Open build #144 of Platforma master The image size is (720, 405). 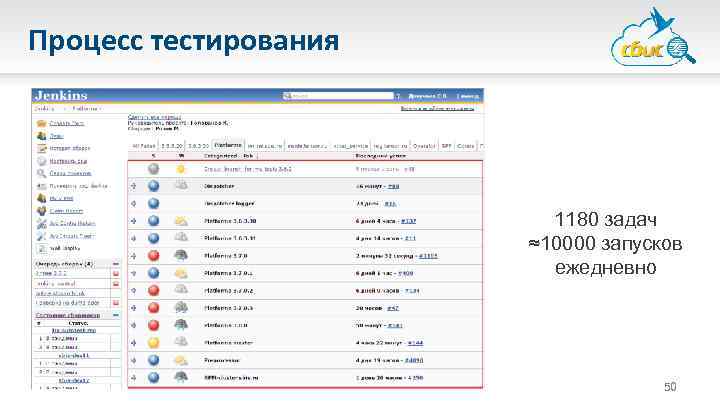coord(415,343)
